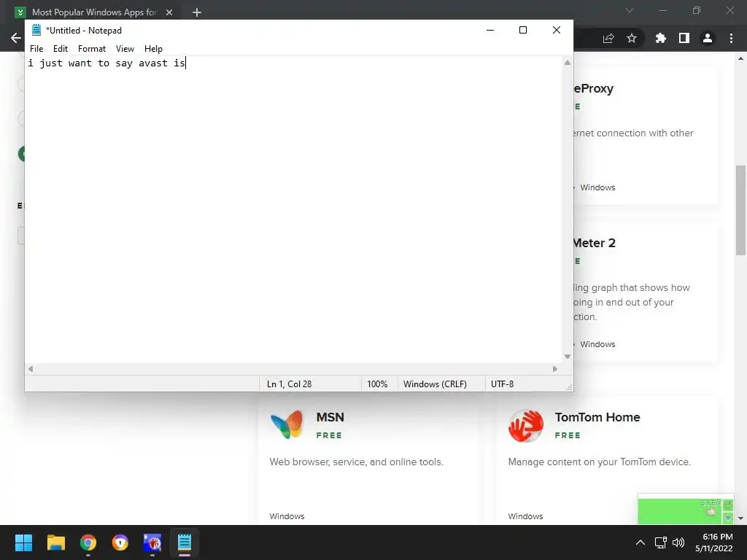Open Chrome extensions puzzle icon

tap(660, 38)
